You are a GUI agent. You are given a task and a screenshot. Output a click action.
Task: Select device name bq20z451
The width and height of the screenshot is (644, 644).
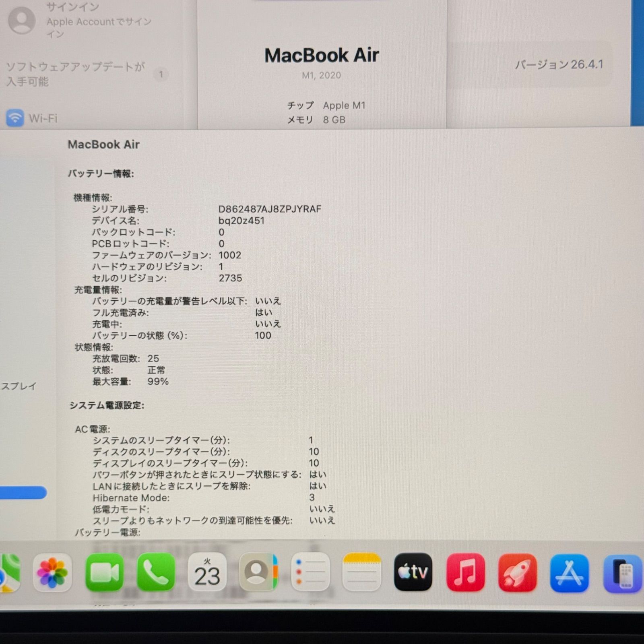242,221
